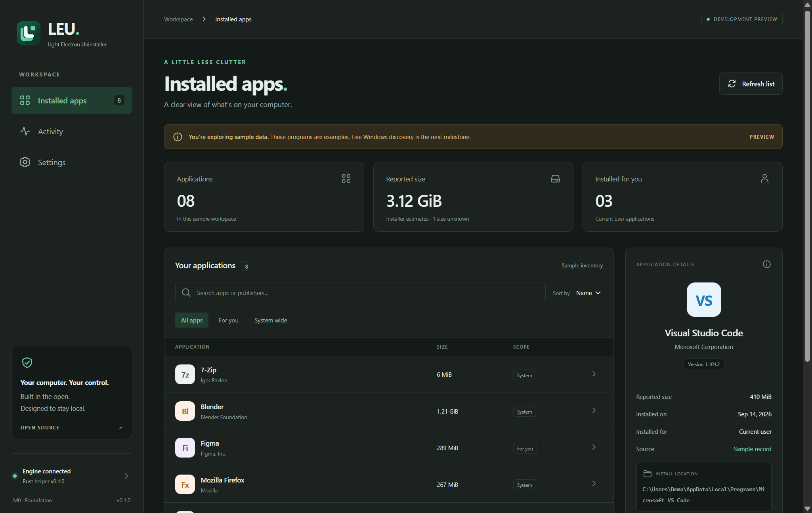
Task: Open the Sort by Name dropdown
Action: pyautogui.click(x=588, y=293)
